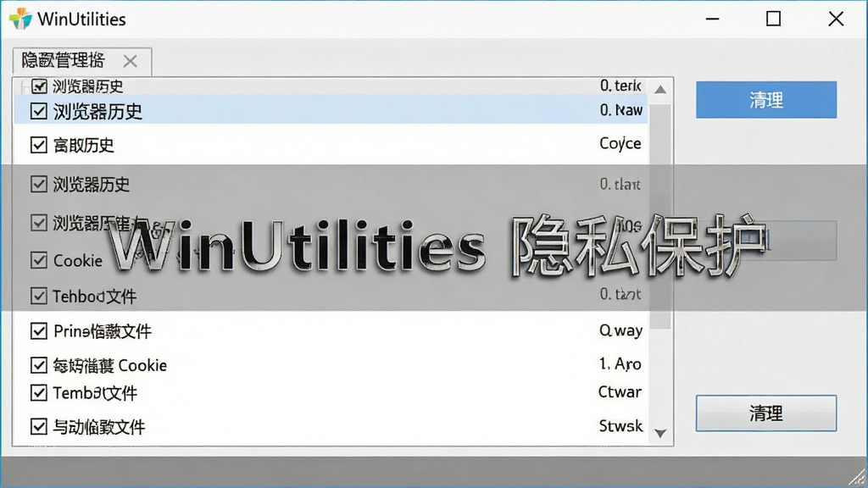This screenshot has height=488, width=868.
Task: Click the vertical scrollbar thumb of the list
Action: pyautogui.click(x=659, y=216)
